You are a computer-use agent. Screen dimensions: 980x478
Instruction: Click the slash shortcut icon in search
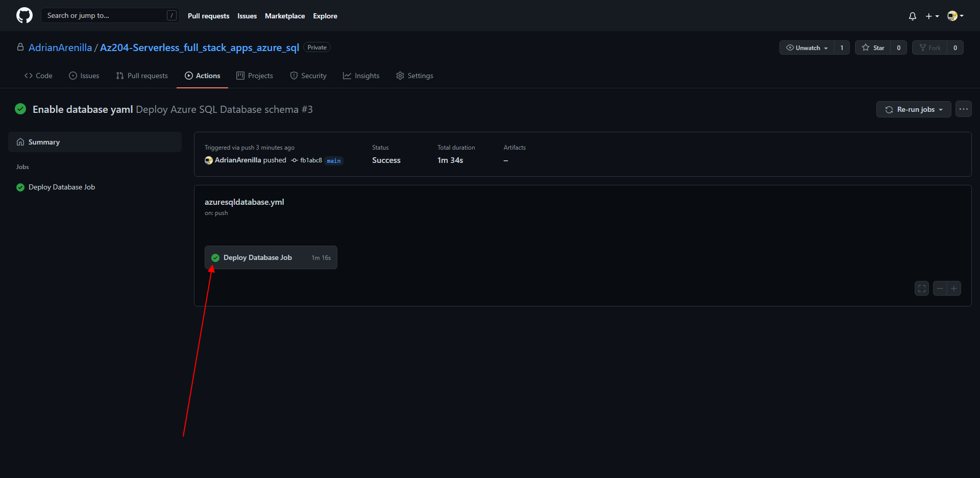172,15
